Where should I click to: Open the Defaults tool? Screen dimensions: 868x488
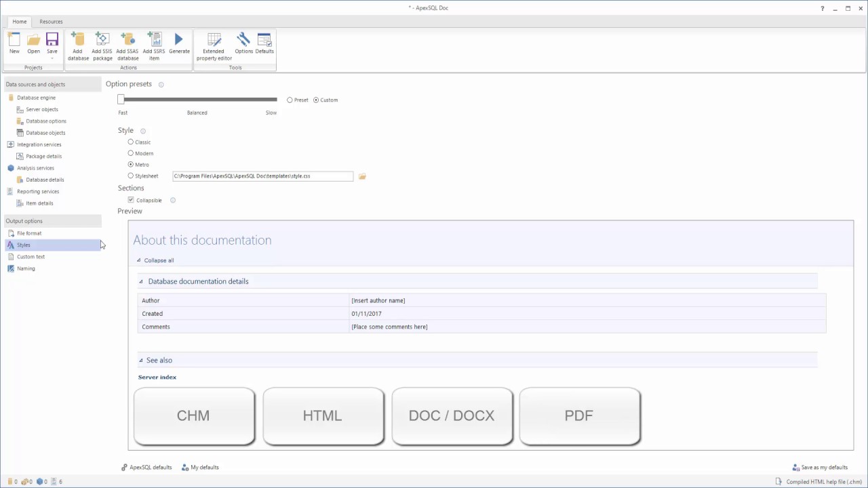pos(264,43)
